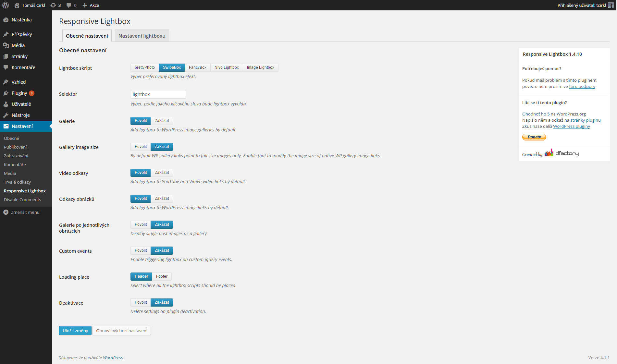This screenshot has width=617, height=364.
Task: Switch to the Nastavení lightboxu tab
Action: (142, 36)
